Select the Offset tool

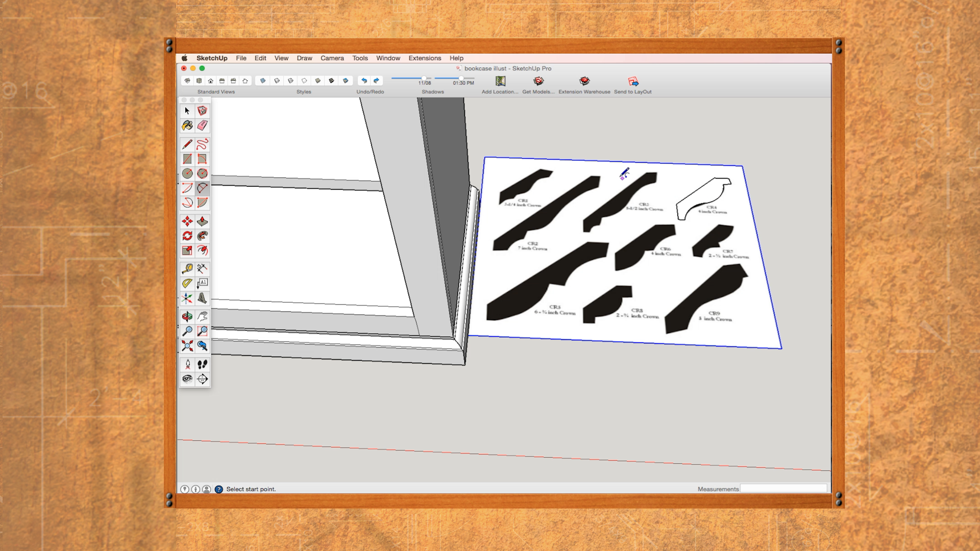[202, 251]
